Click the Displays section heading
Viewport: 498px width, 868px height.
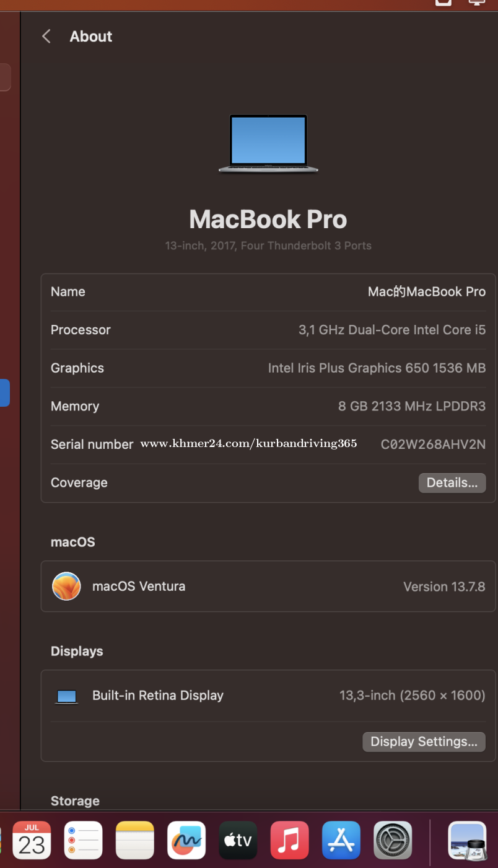click(77, 652)
